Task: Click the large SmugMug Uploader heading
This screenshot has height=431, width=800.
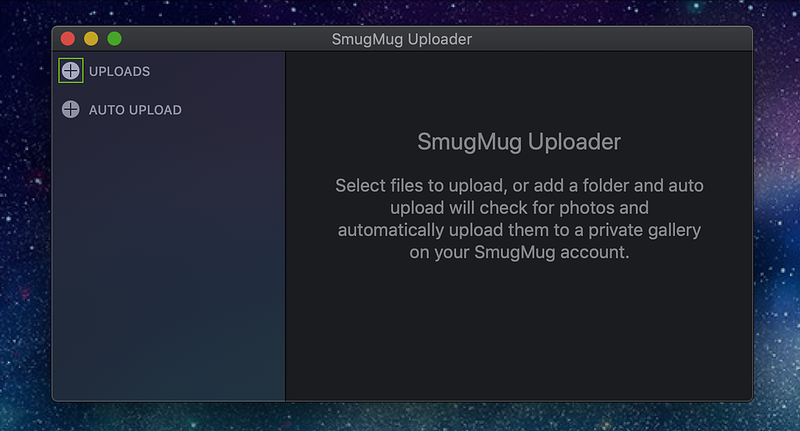Action: click(519, 142)
